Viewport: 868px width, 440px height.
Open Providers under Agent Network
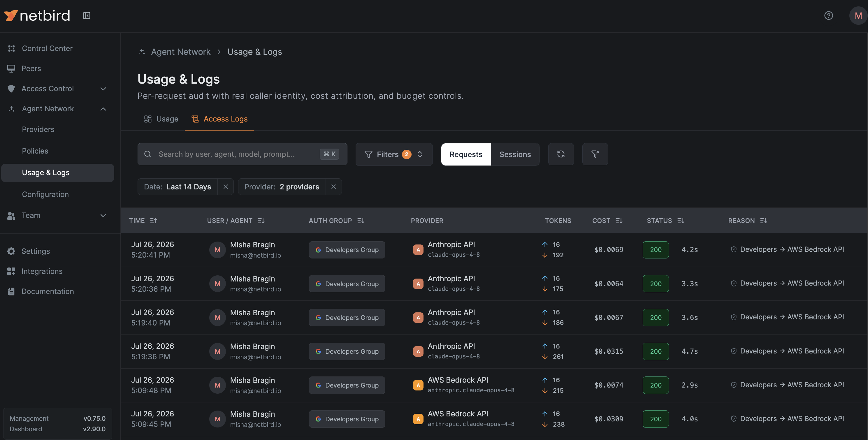(38, 129)
